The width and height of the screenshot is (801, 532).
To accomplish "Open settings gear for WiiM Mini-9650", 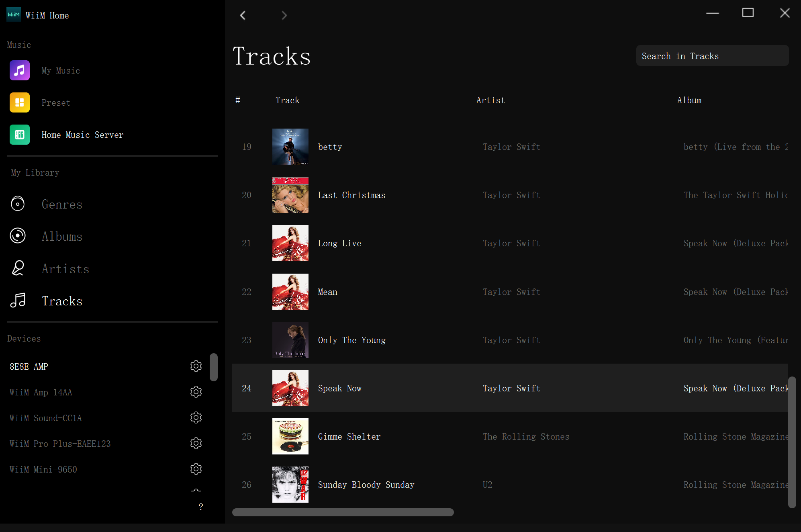I will pos(196,469).
